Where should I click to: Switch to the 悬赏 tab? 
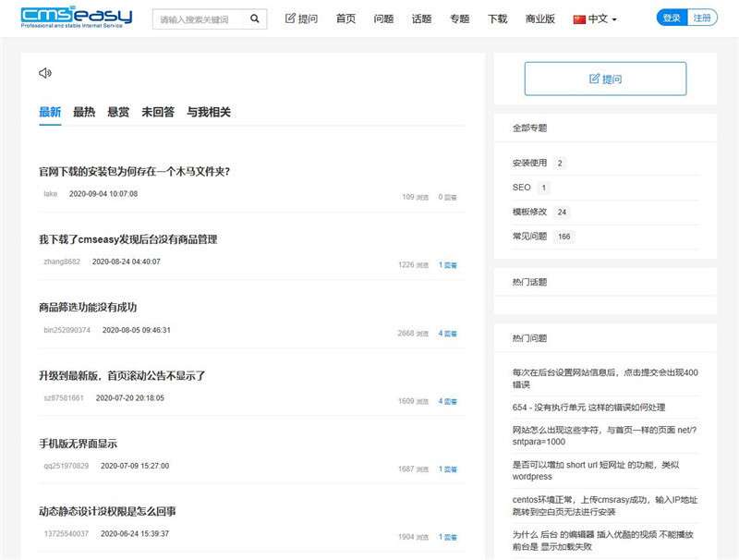click(118, 112)
